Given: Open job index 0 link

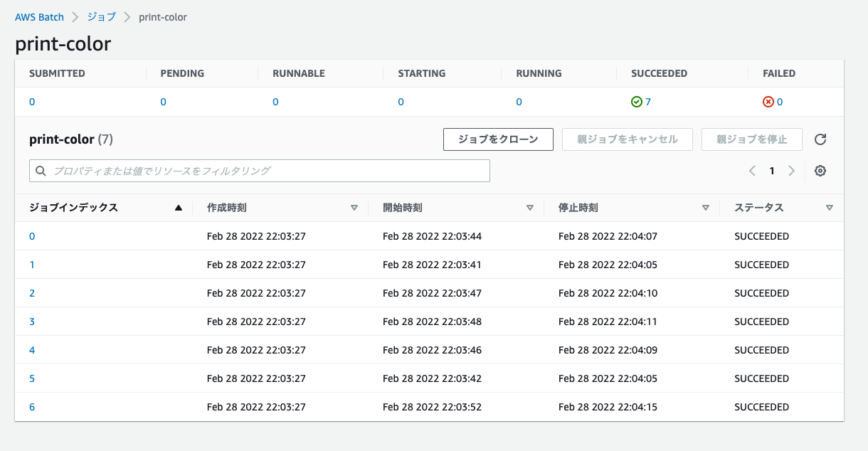Looking at the screenshot, I should [x=32, y=236].
